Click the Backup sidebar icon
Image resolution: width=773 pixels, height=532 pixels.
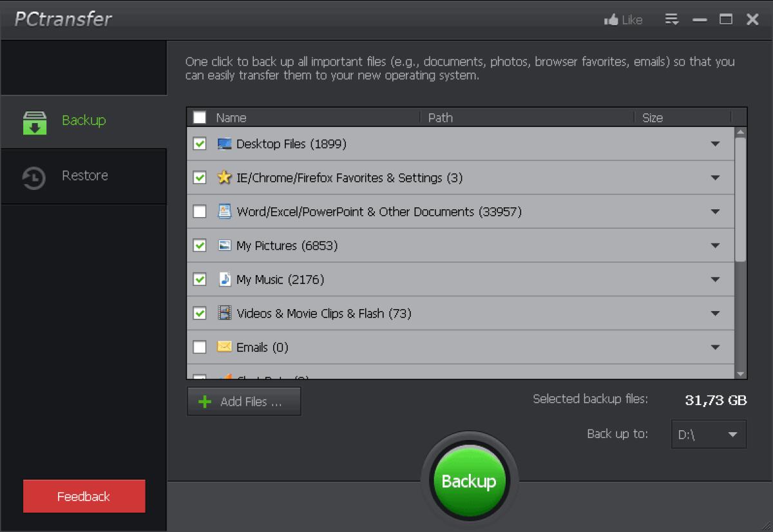(33, 120)
